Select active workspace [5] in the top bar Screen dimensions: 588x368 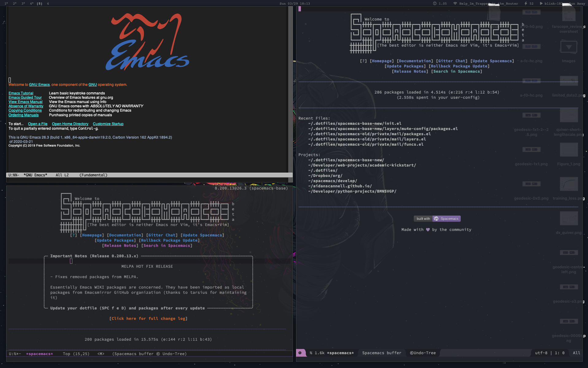tap(40, 4)
